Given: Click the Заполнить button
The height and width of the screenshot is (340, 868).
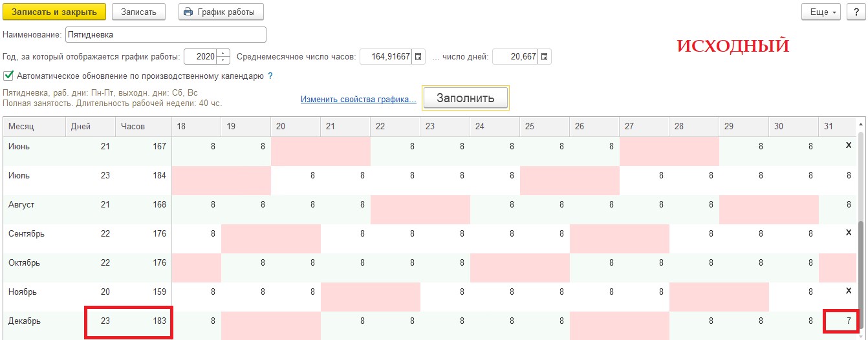Looking at the screenshot, I should 466,98.
